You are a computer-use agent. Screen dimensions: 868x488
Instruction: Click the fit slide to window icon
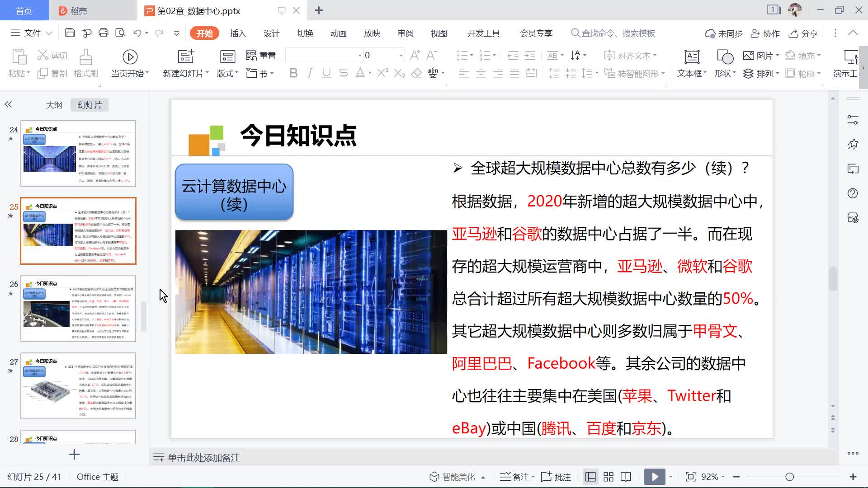pyautogui.click(x=690, y=477)
